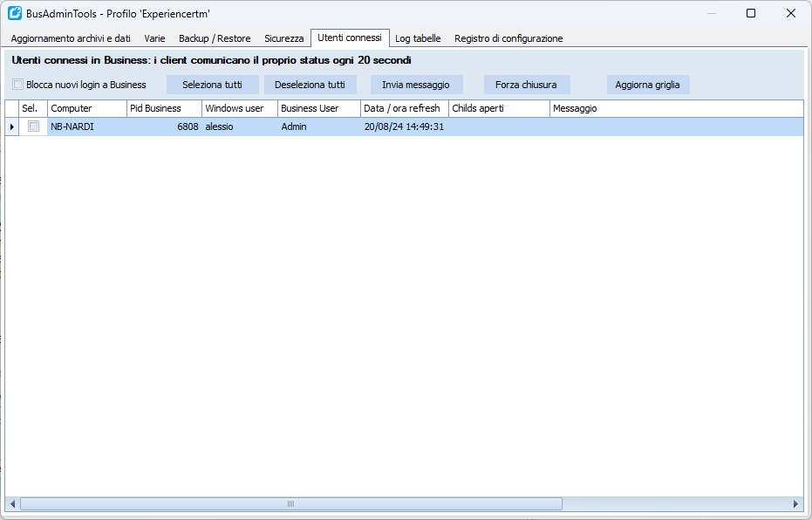Maximize the BusAdminTools window
This screenshot has width=812, height=520.
pos(751,13)
